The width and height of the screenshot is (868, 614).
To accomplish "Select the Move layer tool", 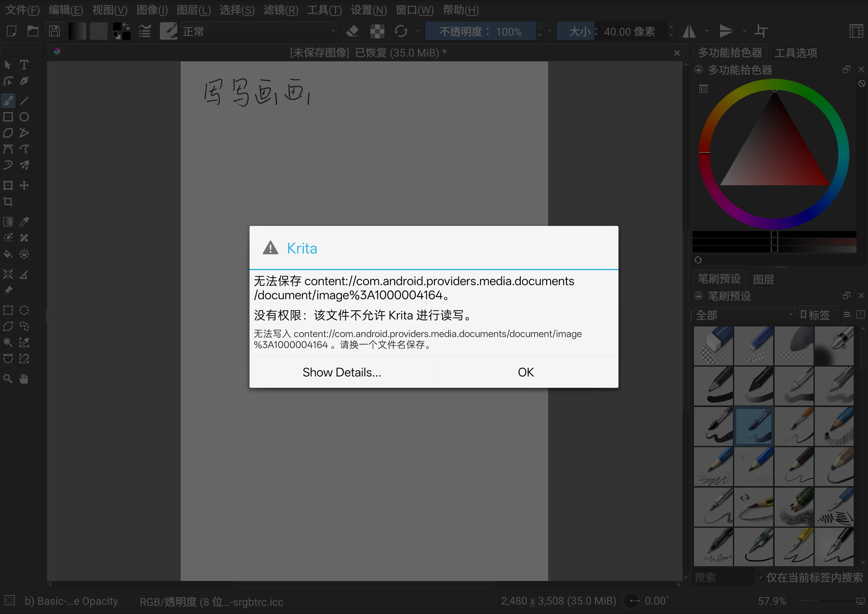I will (24, 185).
